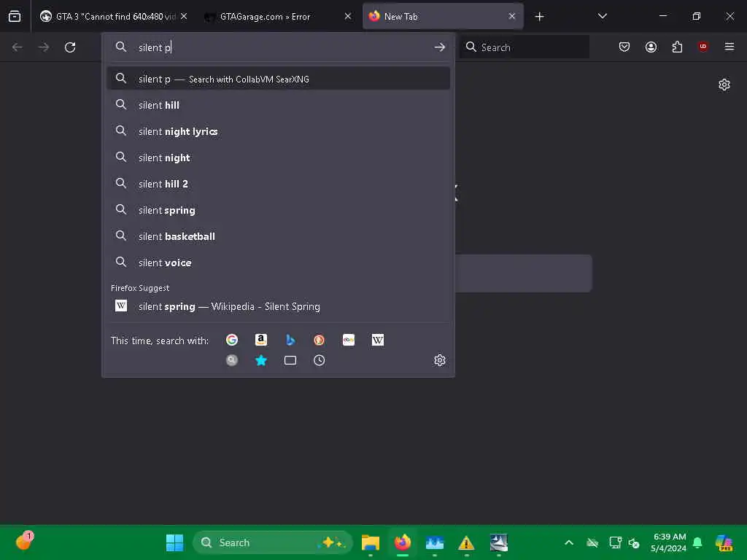Open search settings gear in dropdown

tap(440, 360)
